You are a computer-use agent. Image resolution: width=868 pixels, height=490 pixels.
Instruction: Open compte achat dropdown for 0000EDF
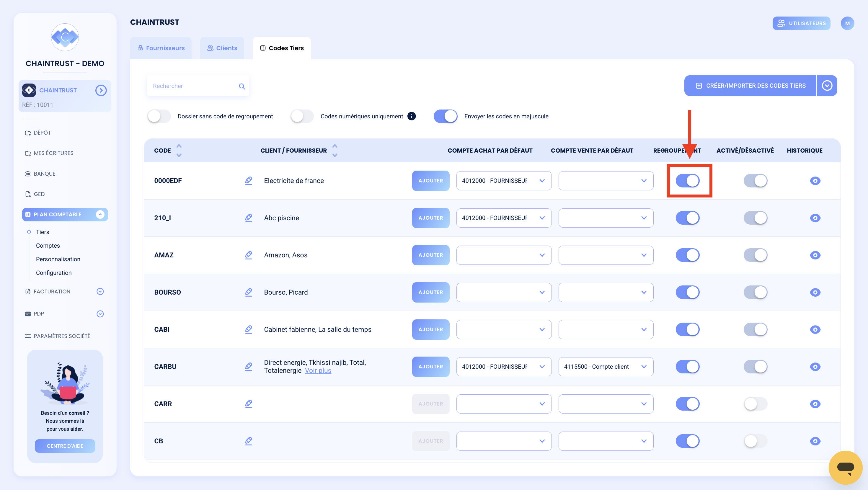click(x=504, y=181)
